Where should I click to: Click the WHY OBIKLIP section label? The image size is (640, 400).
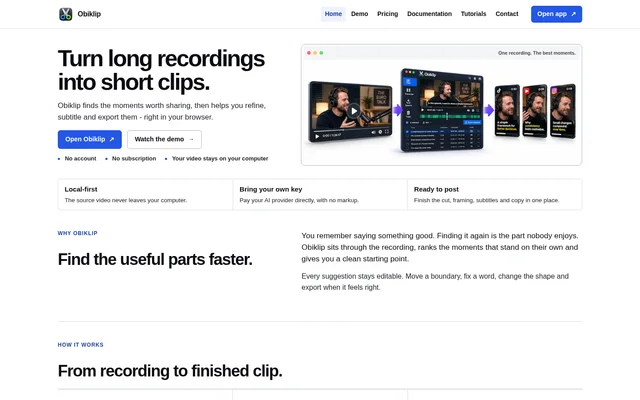pyautogui.click(x=78, y=233)
